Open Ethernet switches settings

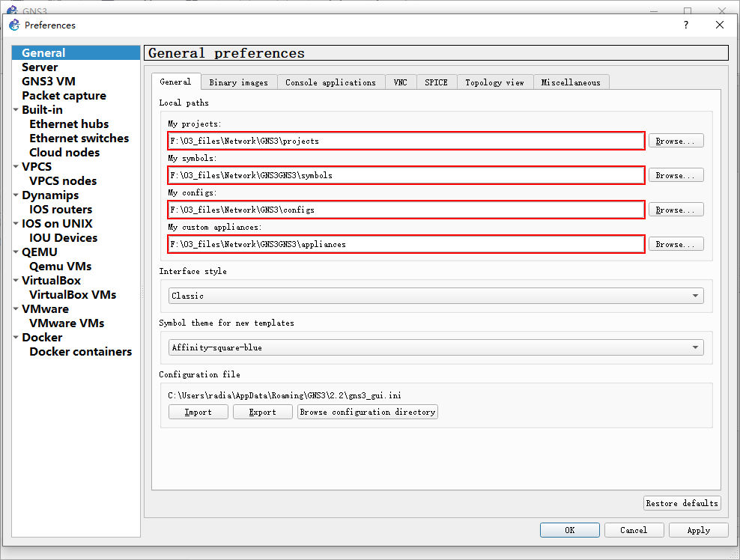point(79,138)
